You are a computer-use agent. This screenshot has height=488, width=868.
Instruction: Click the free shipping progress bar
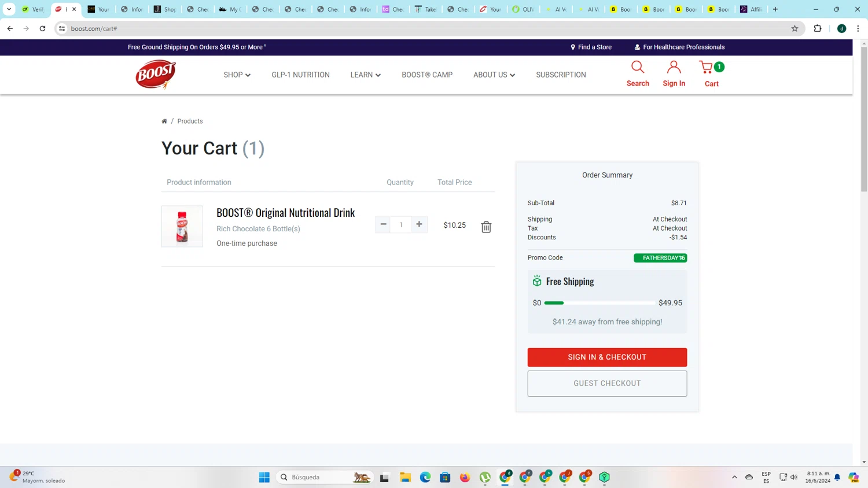pos(599,303)
